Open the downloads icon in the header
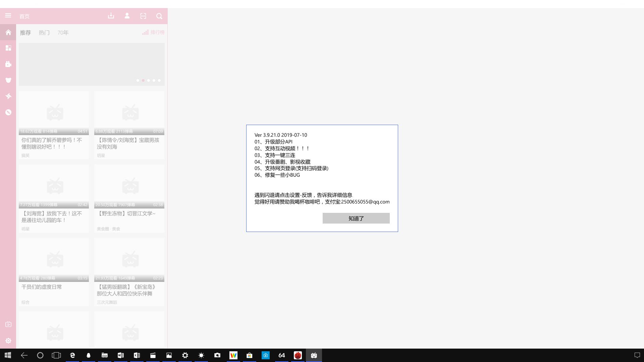 [111, 16]
